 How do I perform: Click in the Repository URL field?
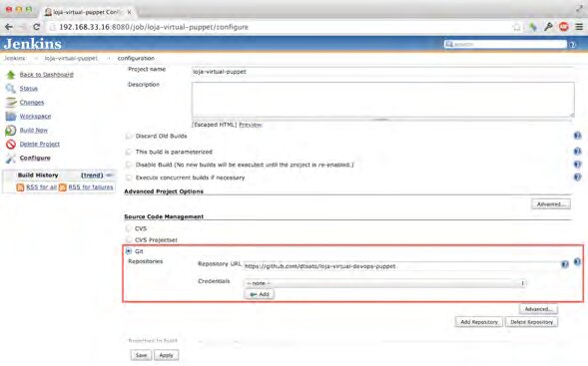(x=401, y=266)
